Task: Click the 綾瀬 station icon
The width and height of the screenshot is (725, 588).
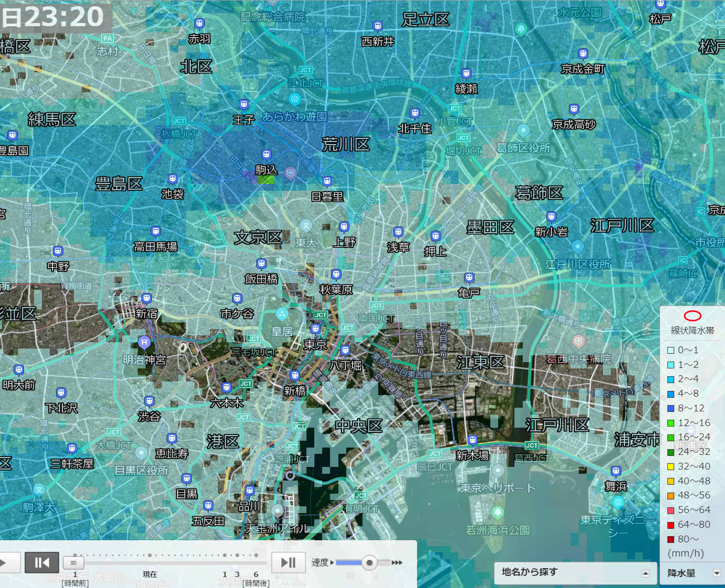Action: point(466,74)
